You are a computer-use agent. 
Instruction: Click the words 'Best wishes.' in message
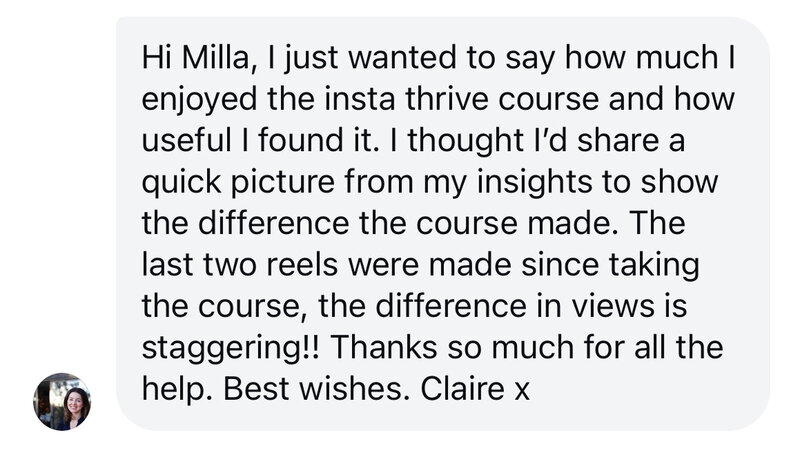316,389
